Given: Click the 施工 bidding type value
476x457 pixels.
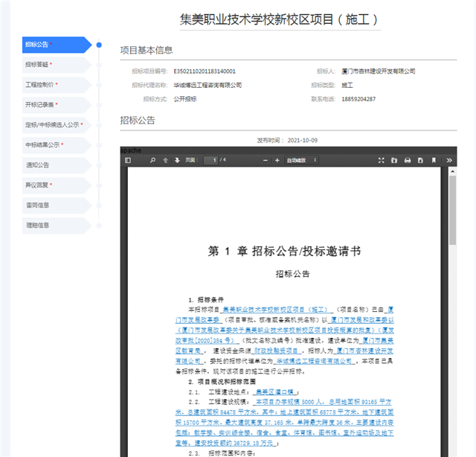Looking at the screenshot, I should 347,85.
